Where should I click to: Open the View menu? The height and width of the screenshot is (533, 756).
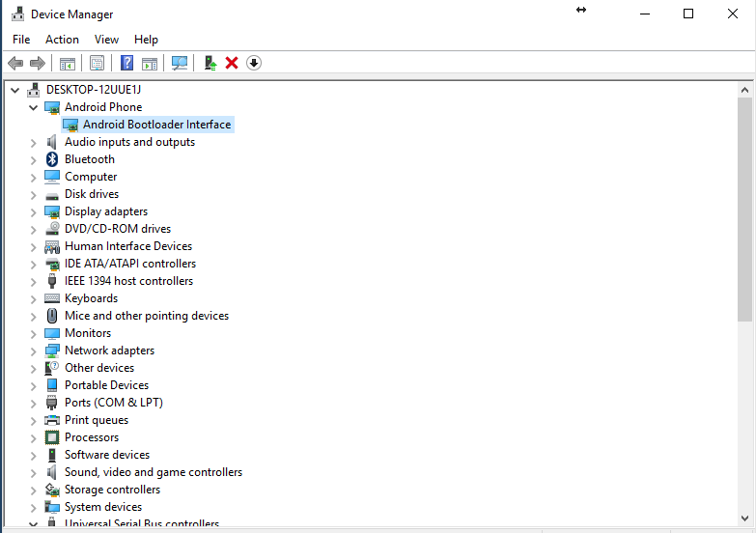click(106, 40)
